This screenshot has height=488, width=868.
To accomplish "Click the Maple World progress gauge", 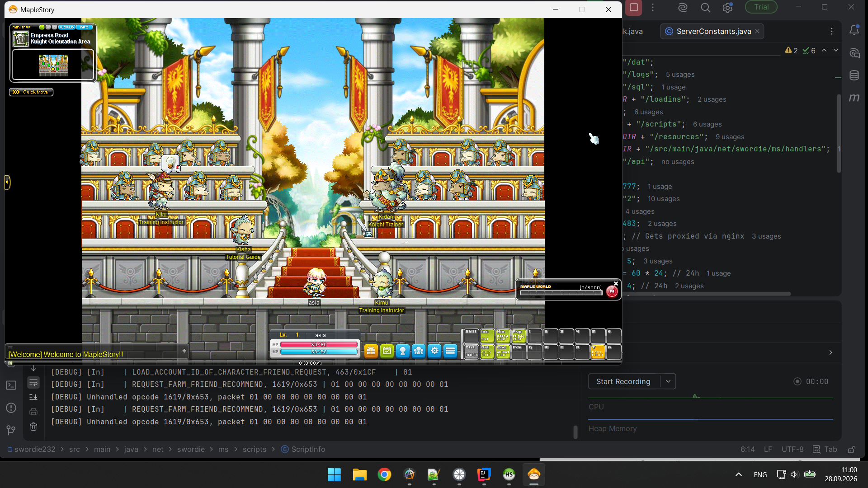I will tap(561, 293).
